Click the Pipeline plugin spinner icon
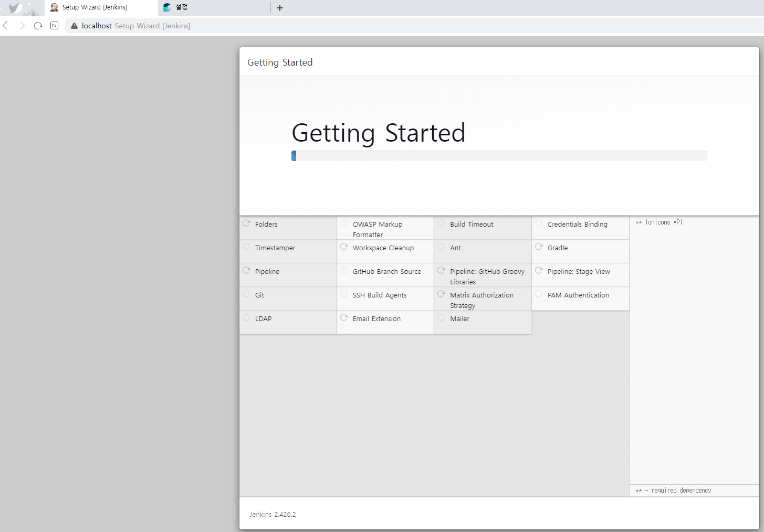This screenshot has height=532, width=764. (x=246, y=270)
